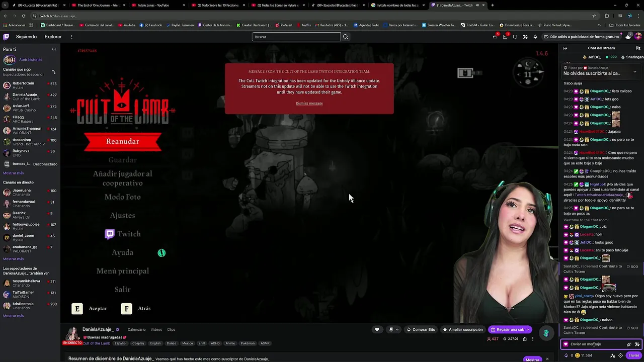The height and width of the screenshot is (362, 644).
Task: Open chat community users list
Action: (x=638, y=48)
